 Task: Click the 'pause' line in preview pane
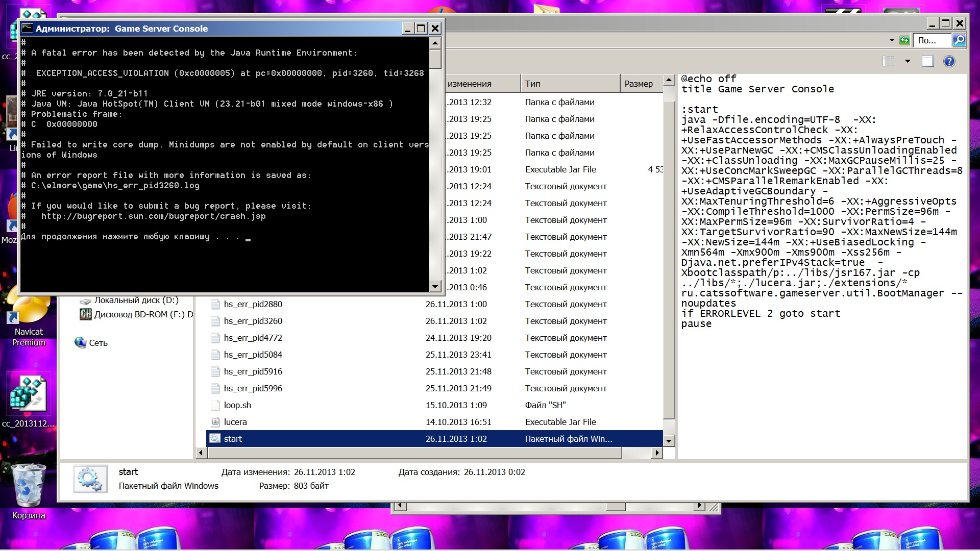point(696,324)
